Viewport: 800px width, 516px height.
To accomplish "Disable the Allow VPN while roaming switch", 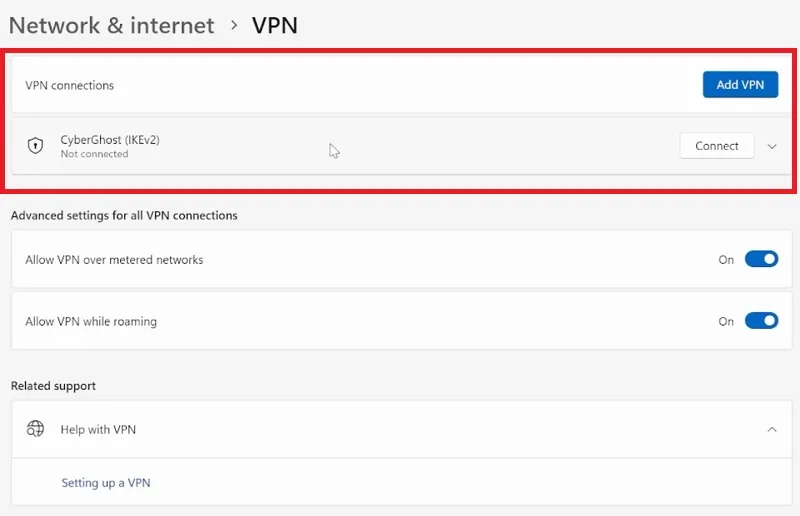I will click(761, 321).
